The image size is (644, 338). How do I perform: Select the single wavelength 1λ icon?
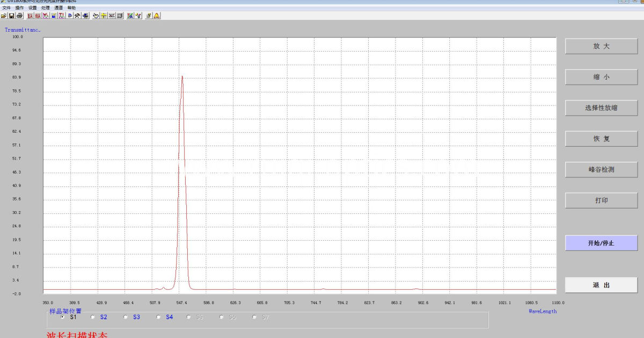tap(30, 16)
